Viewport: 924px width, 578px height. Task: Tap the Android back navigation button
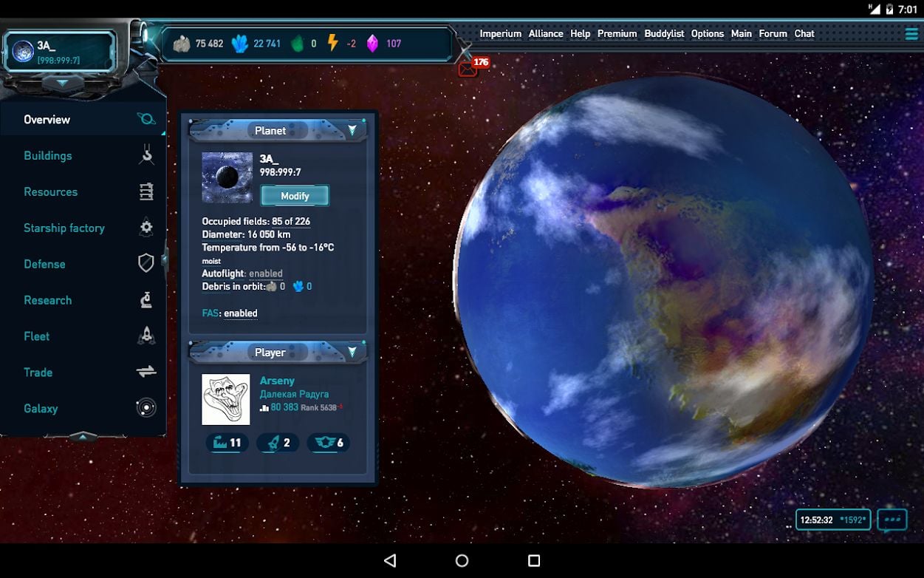(x=390, y=560)
